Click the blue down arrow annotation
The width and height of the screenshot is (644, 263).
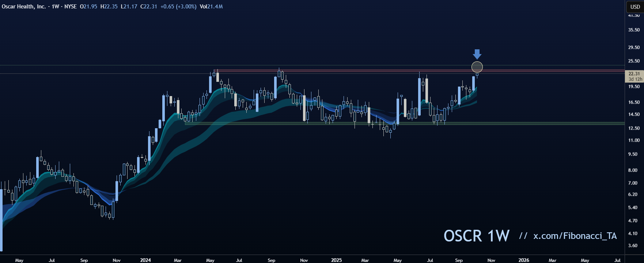pyautogui.click(x=477, y=54)
